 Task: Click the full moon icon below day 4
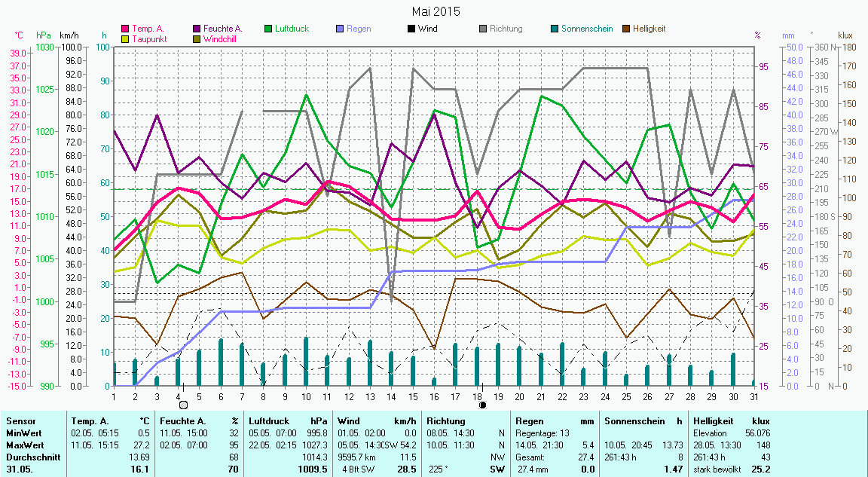click(x=183, y=405)
